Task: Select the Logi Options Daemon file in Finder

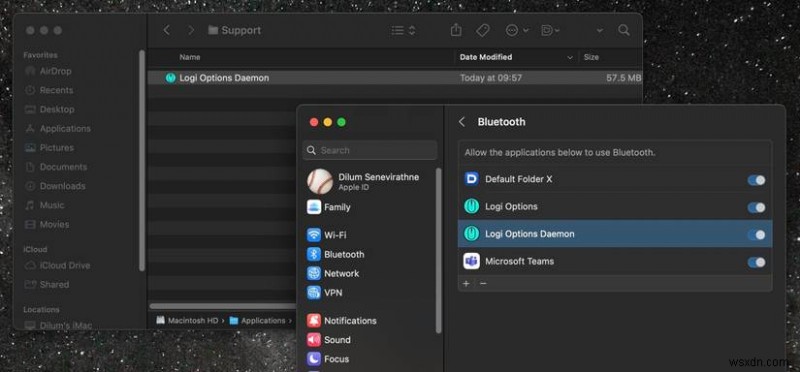Action: (x=395, y=78)
